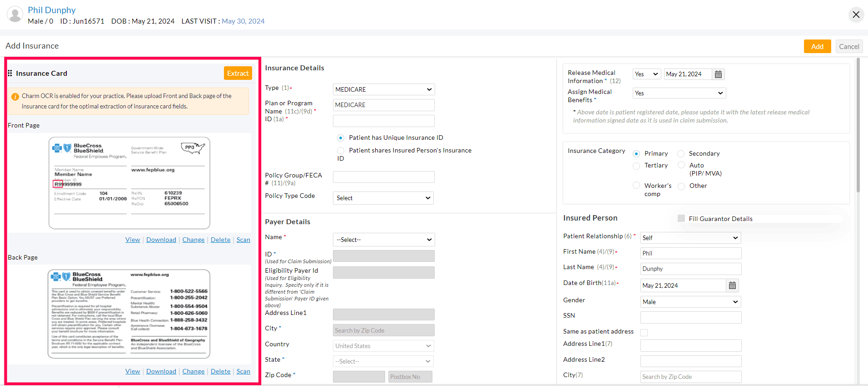Expand the Payer Name select list
This screenshot has width=868, height=388.
click(383, 240)
